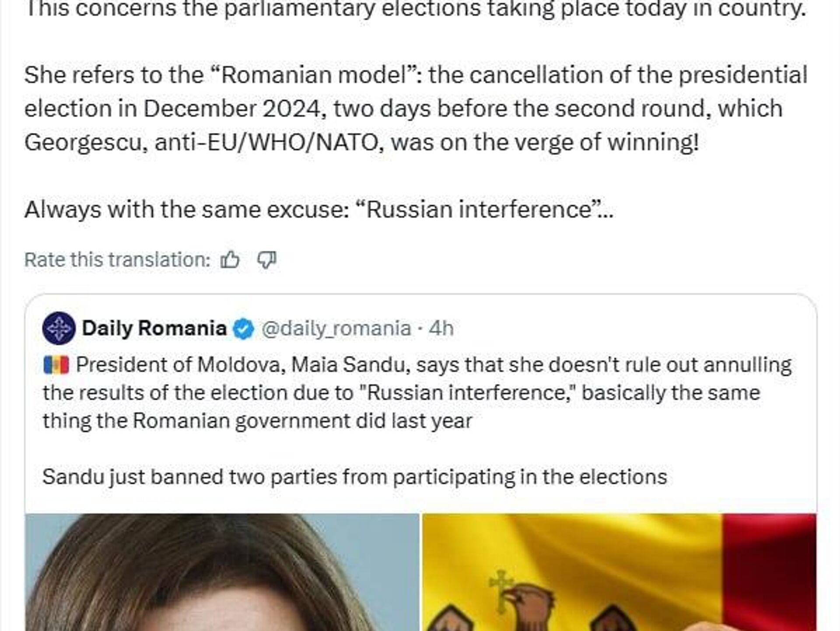This screenshot has height=631, width=840.
Task: Open the portrait photo on the left
Action: click(222, 572)
